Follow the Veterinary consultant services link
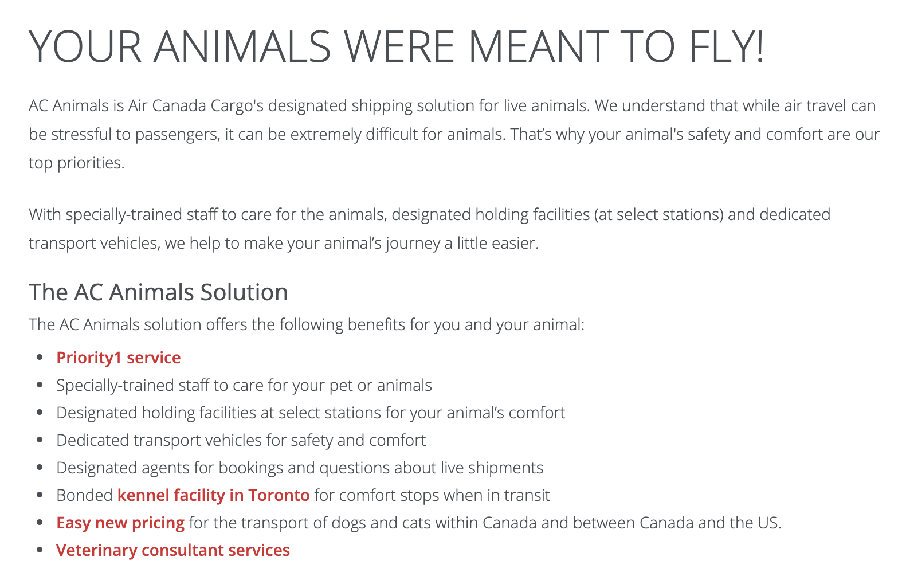Screen dimensions: 902x588 [173, 550]
